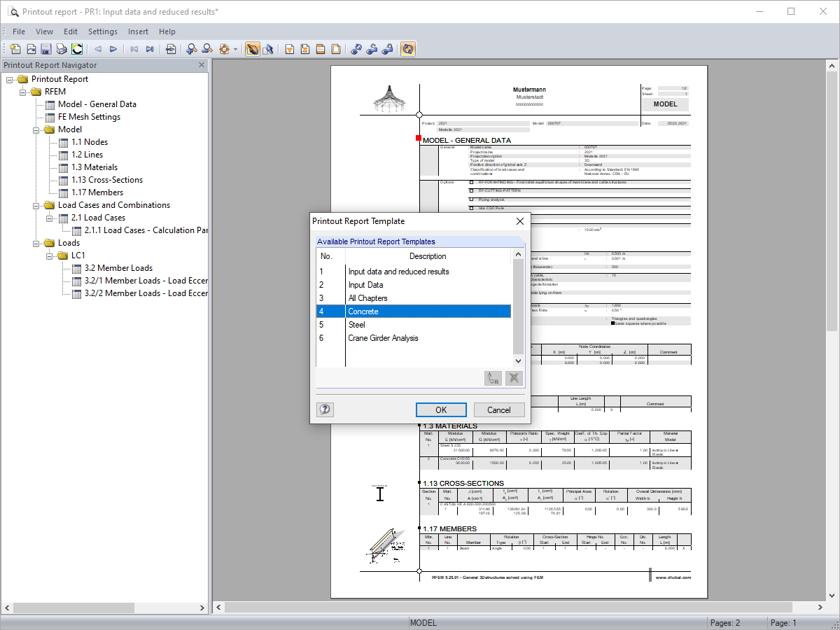Collapse the Loads folder tree node

pyautogui.click(x=36, y=243)
